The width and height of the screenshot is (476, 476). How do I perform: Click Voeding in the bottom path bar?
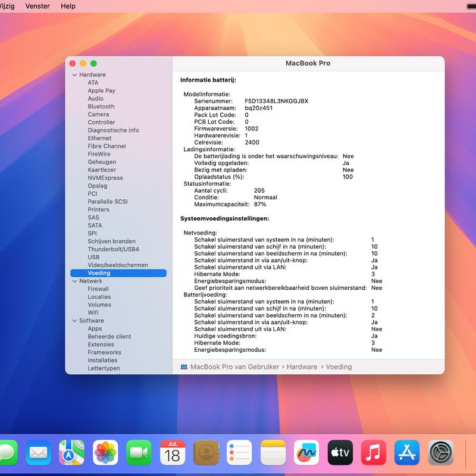(x=339, y=367)
